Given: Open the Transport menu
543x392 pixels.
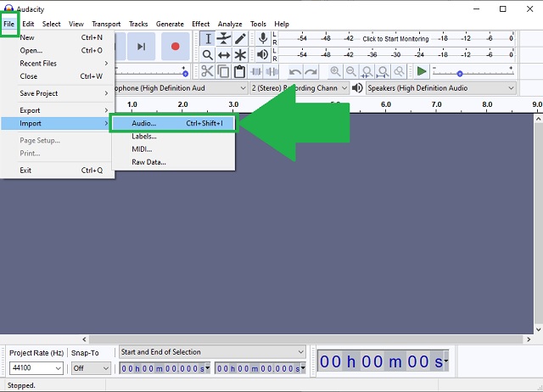Looking at the screenshot, I should click(x=106, y=24).
